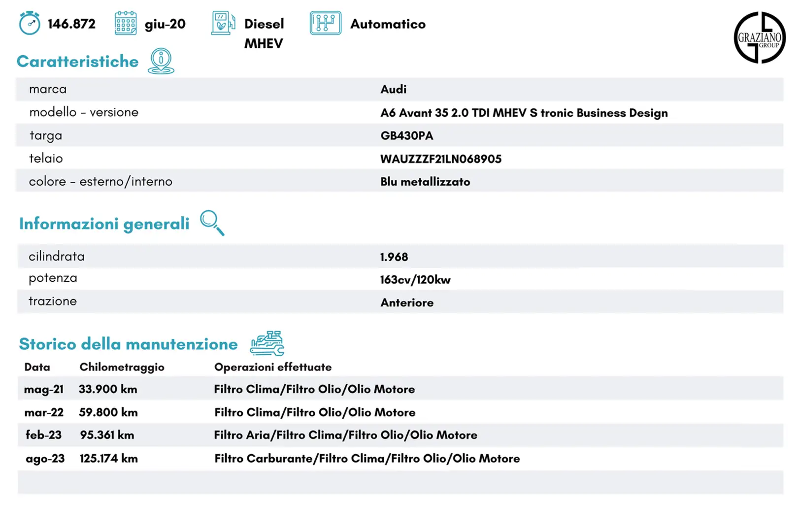
Task: Click the colore - esterno/interno label
Action: point(100,181)
